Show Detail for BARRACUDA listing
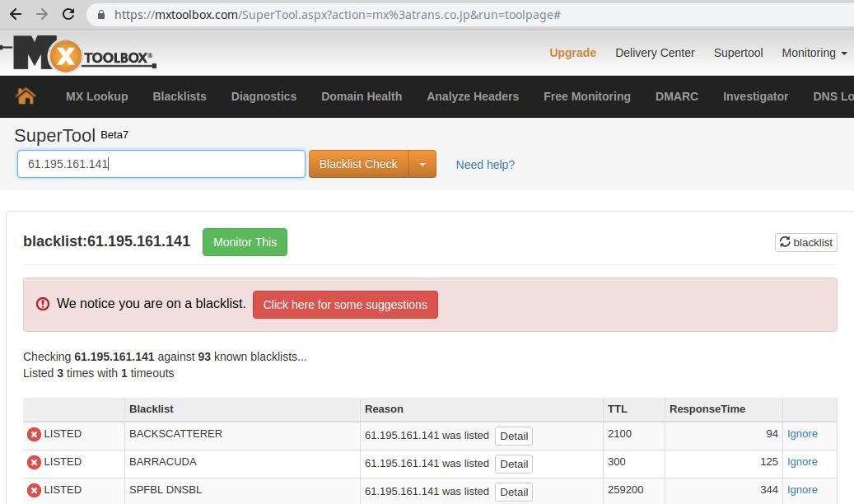854x504 pixels. click(x=514, y=464)
